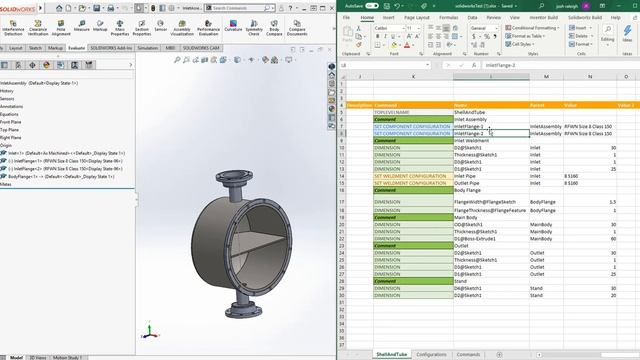Viewport: 640px width, 360px height.
Task: Open Conditional Formatting dropdown
Action: 532,28
